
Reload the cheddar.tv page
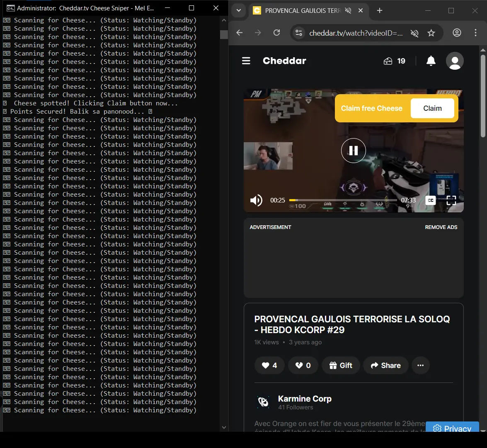click(x=277, y=33)
